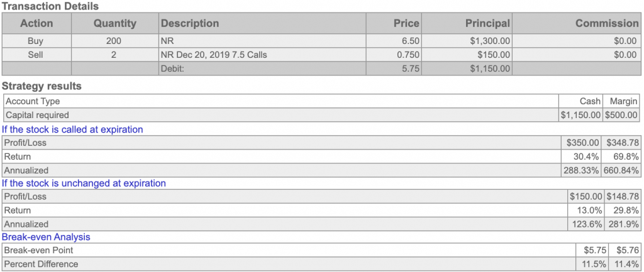Select the $350.00 cash profit cell

tap(580, 143)
